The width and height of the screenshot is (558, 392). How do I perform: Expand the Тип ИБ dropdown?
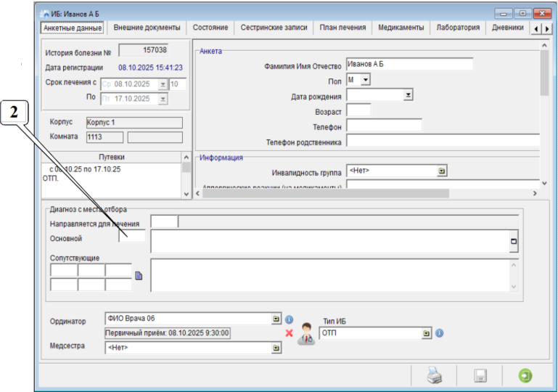pos(427,333)
